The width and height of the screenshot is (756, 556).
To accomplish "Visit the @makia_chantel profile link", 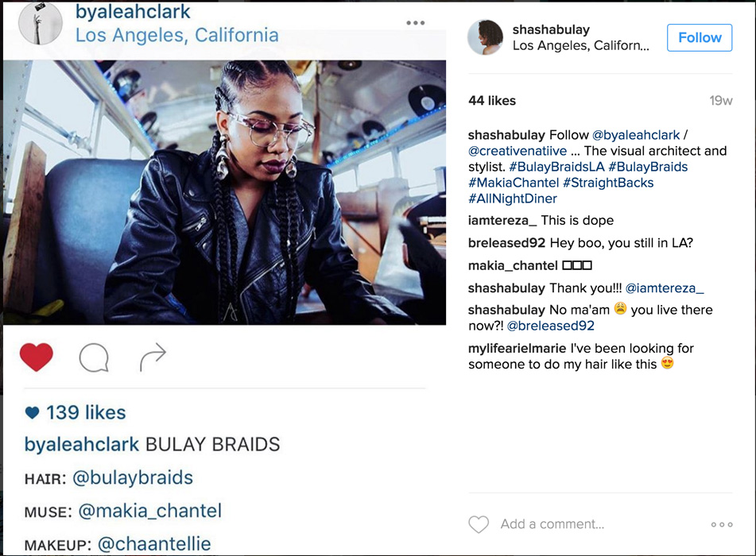I will coord(149,511).
